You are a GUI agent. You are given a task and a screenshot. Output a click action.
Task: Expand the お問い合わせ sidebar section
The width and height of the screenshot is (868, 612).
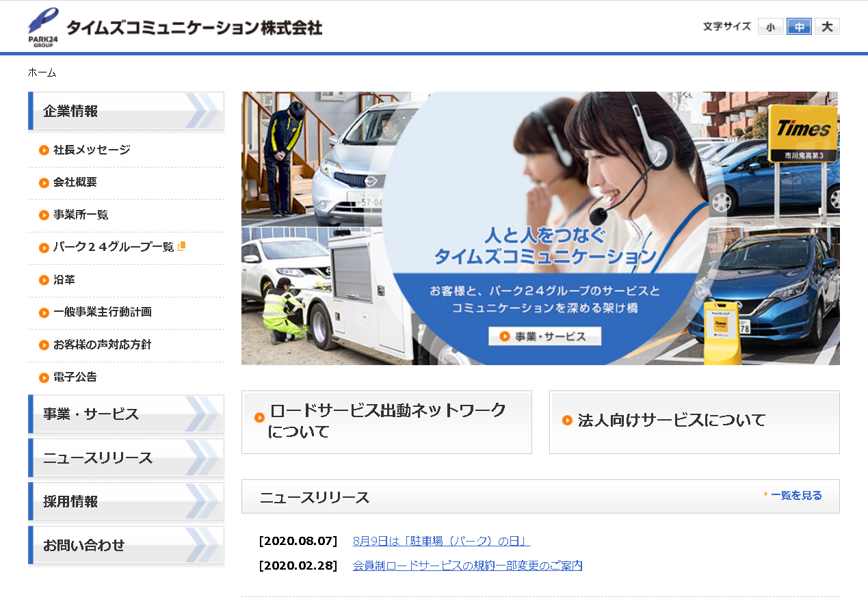click(x=126, y=546)
